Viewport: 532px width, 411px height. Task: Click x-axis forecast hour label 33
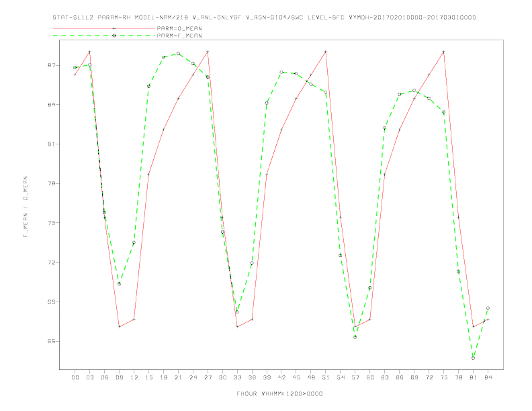tap(237, 377)
